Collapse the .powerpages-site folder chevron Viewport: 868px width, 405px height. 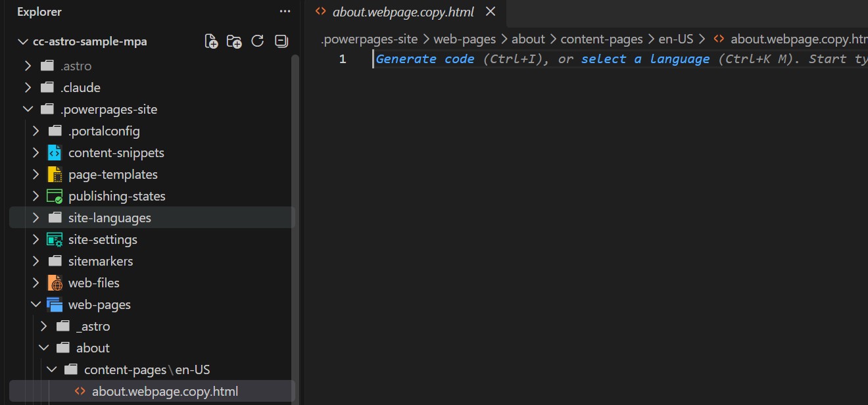[x=28, y=109]
